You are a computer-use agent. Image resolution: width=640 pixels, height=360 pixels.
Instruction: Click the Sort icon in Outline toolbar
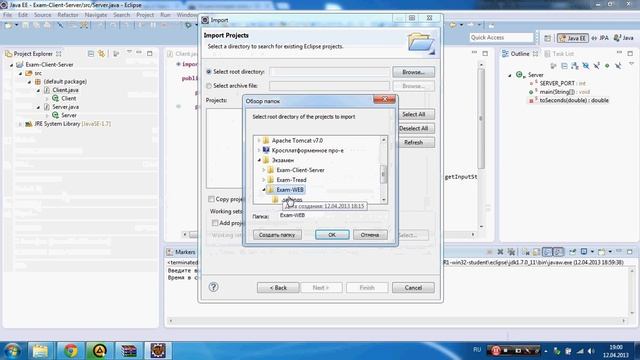[x=575, y=66]
